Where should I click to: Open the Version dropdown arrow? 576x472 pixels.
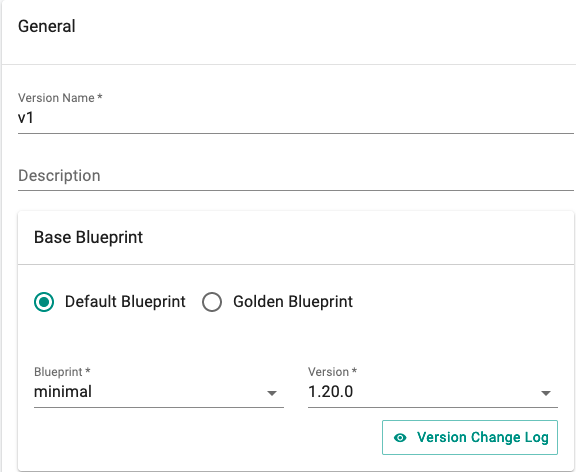point(546,393)
